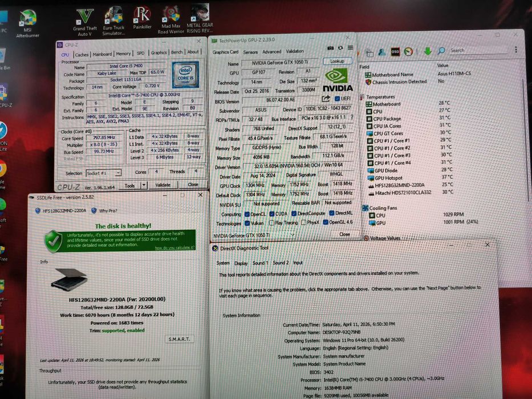The width and height of the screenshot is (532, 399).
Task: Toggle the OpenCL checkbox
Action: click(247, 214)
